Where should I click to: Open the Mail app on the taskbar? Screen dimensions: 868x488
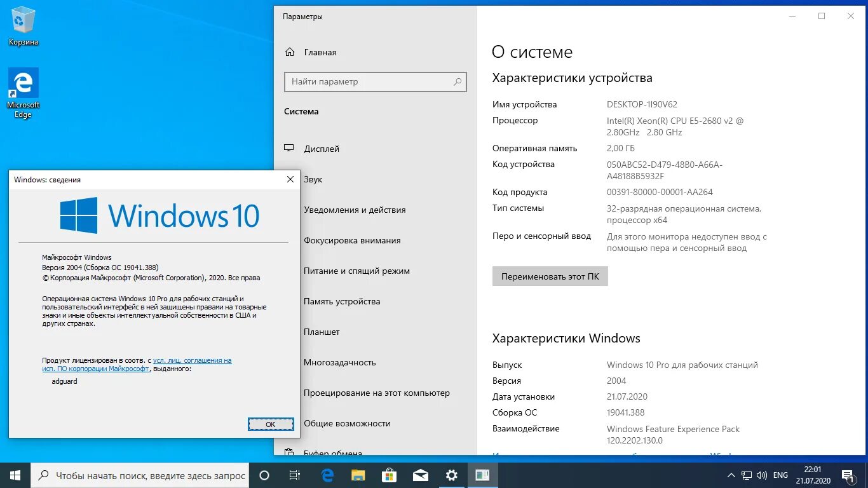coord(420,475)
